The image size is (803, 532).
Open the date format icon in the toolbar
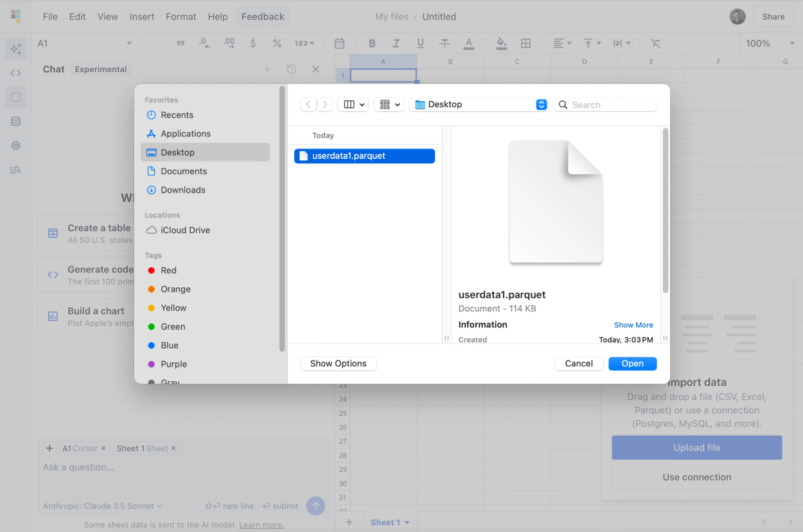[x=340, y=43]
